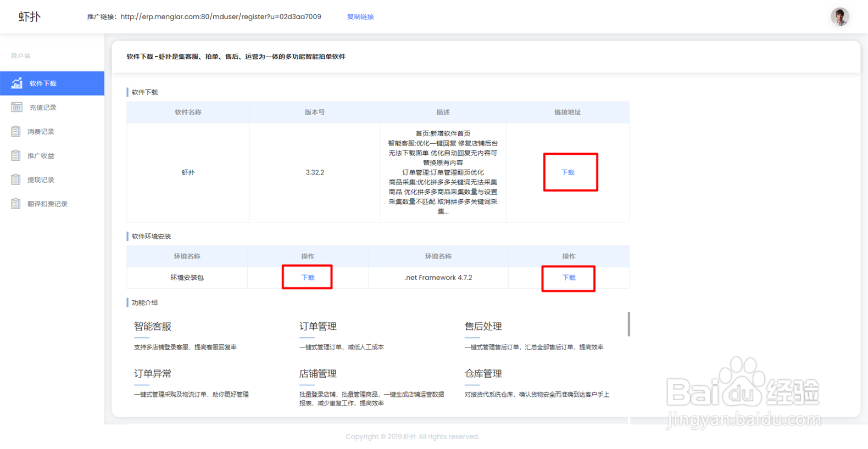Open the 充值记录 sidebar menu item
The width and height of the screenshot is (868, 449).
tap(52, 108)
